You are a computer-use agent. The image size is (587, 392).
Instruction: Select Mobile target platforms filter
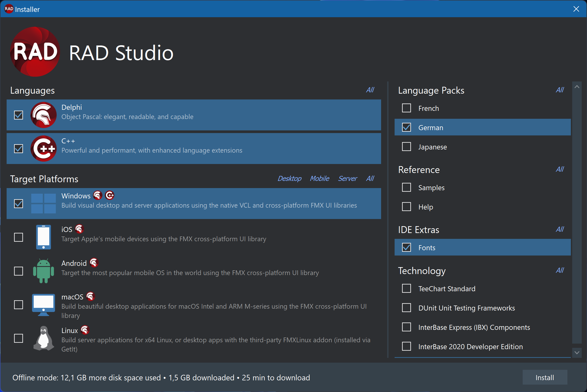[x=319, y=179]
